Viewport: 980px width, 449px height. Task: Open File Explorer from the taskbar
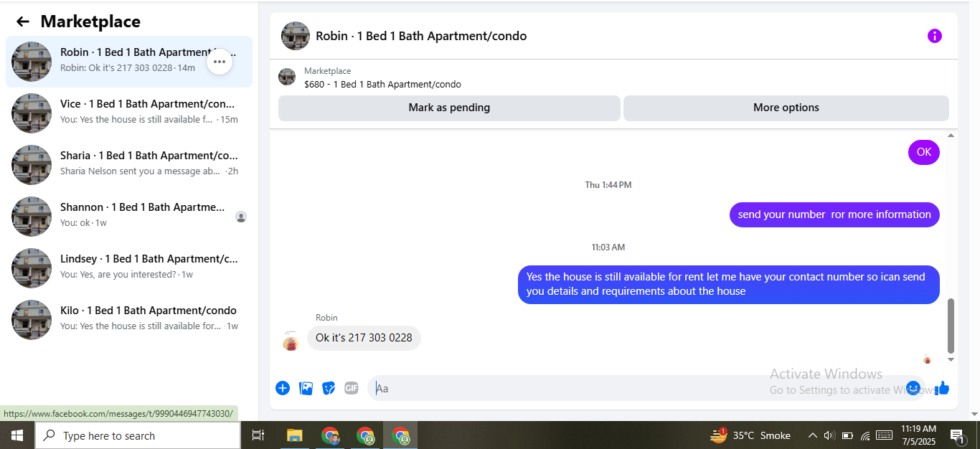point(294,435)
